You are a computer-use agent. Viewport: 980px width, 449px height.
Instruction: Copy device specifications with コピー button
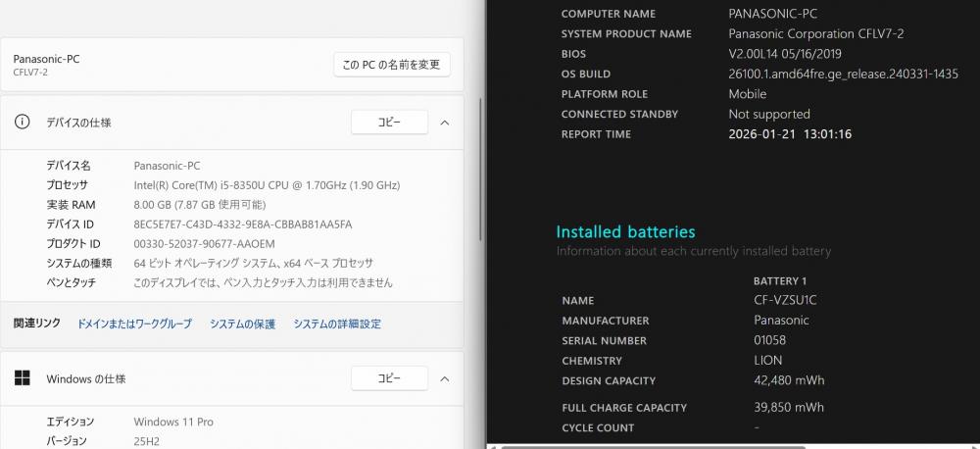[x=389, y=123]
